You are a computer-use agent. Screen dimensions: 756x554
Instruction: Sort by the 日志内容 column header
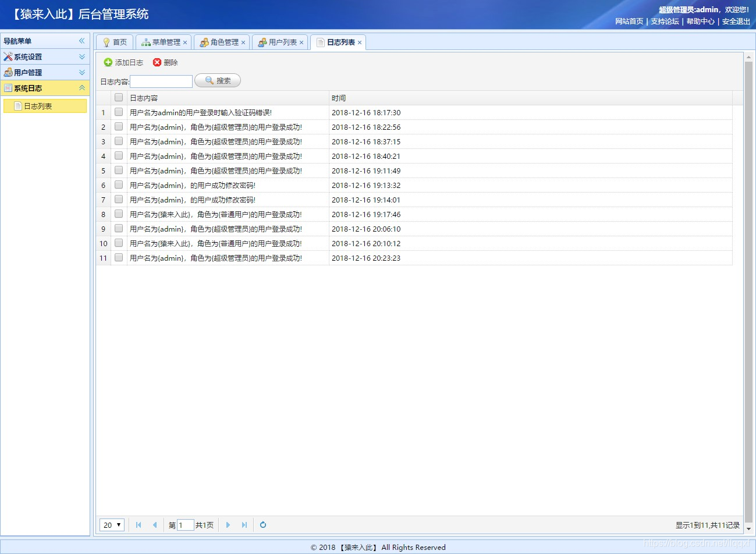point(228,98)
